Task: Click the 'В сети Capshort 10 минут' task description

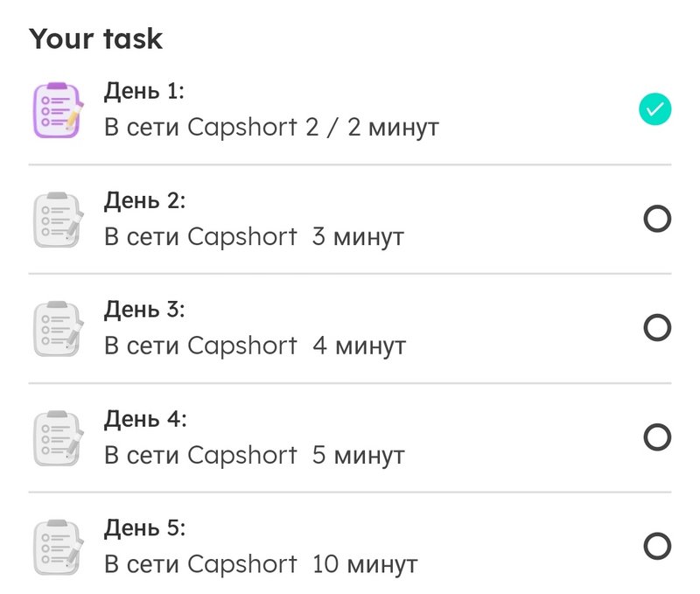Action: tap(261, 564)
